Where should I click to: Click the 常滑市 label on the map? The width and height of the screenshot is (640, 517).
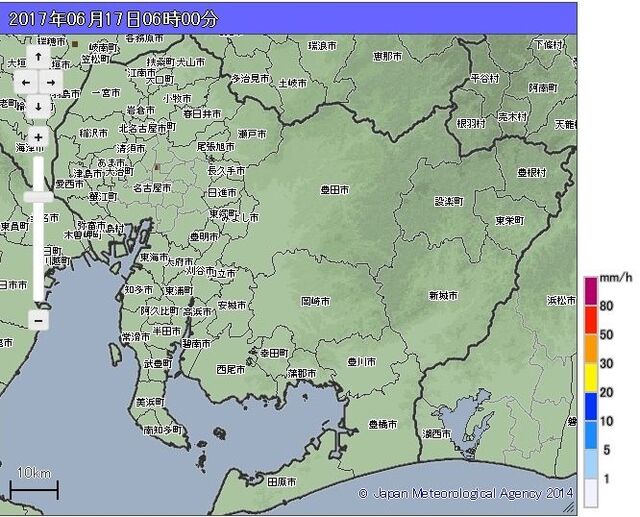[x=136, y=337]
